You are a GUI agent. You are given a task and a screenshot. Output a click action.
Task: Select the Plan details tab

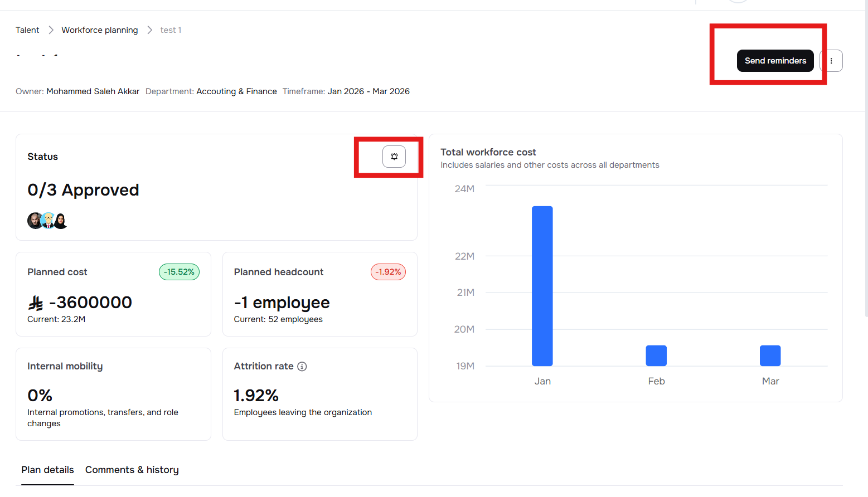[47, 470]
